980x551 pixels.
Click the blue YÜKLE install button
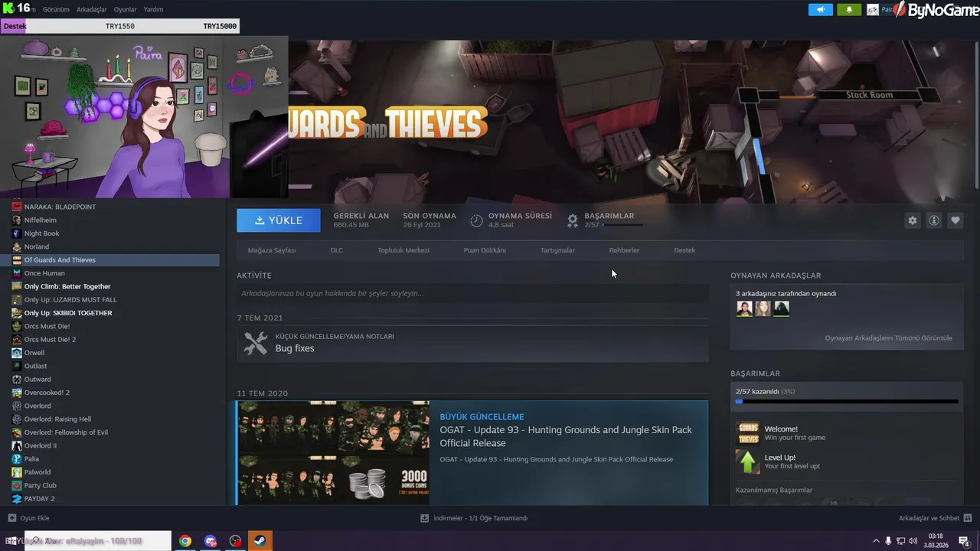point(279,220)
